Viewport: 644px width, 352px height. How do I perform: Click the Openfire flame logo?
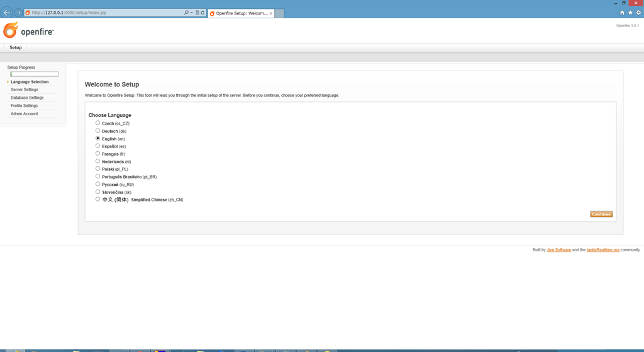tap(11, 30)
